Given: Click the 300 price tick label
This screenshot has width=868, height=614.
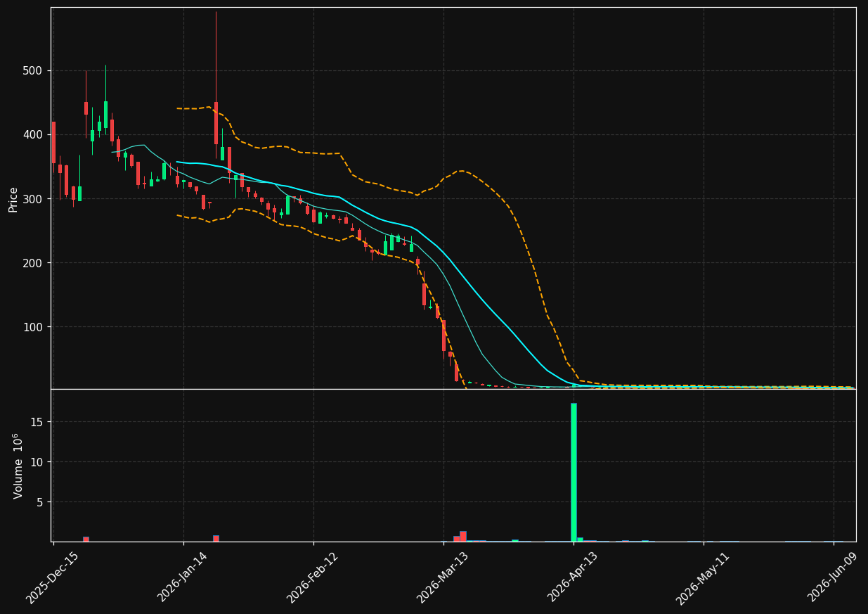Looking at the screenshot, I should [x=32, y=199].
